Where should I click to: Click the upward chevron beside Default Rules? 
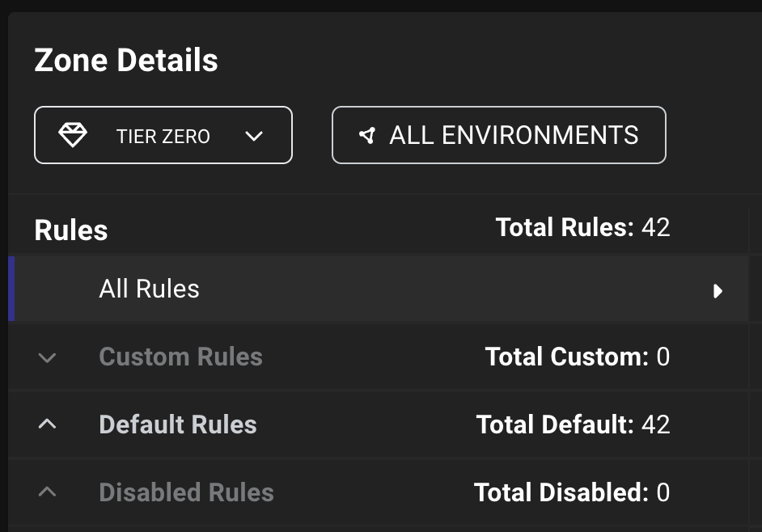(x=47, y=424)
